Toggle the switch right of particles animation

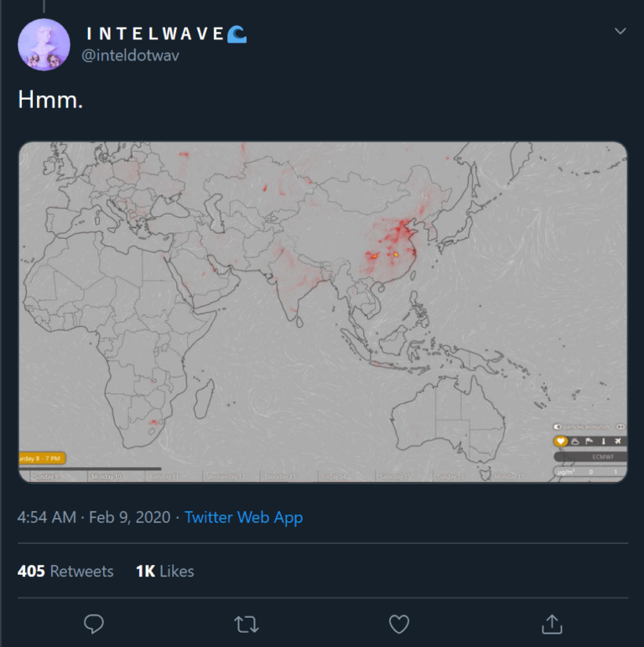coord(620,427)
